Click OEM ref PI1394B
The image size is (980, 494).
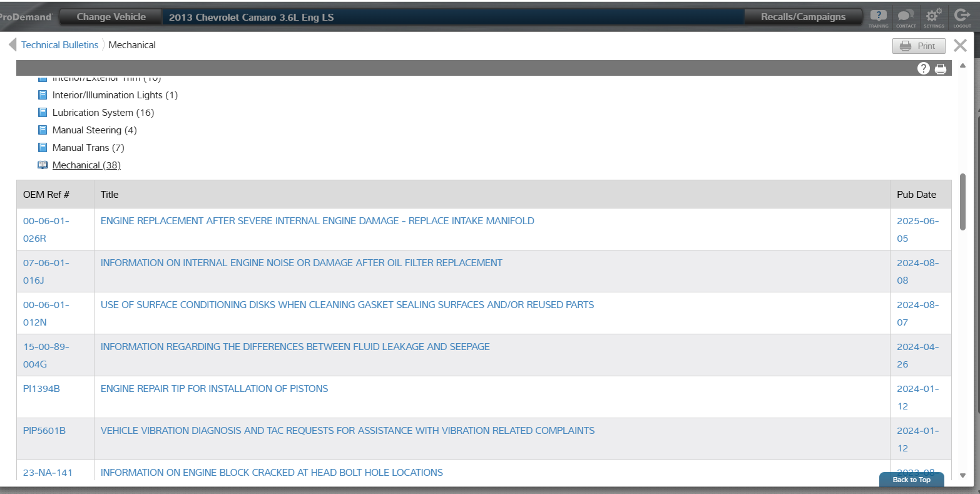pyautogui.click(x=41, y=389)
